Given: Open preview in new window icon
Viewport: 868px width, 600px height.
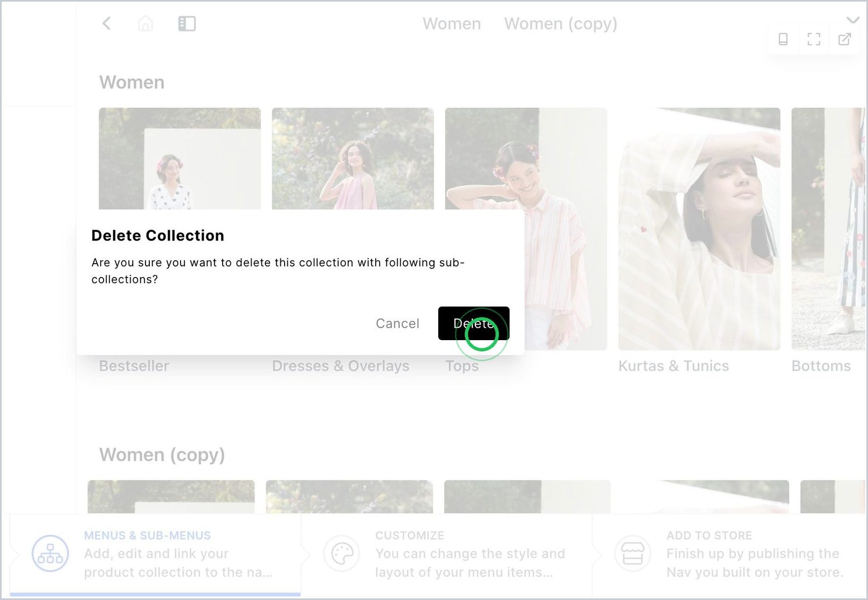Looking at the screenshot, I should pyautogui.click(x=844, y=39).
